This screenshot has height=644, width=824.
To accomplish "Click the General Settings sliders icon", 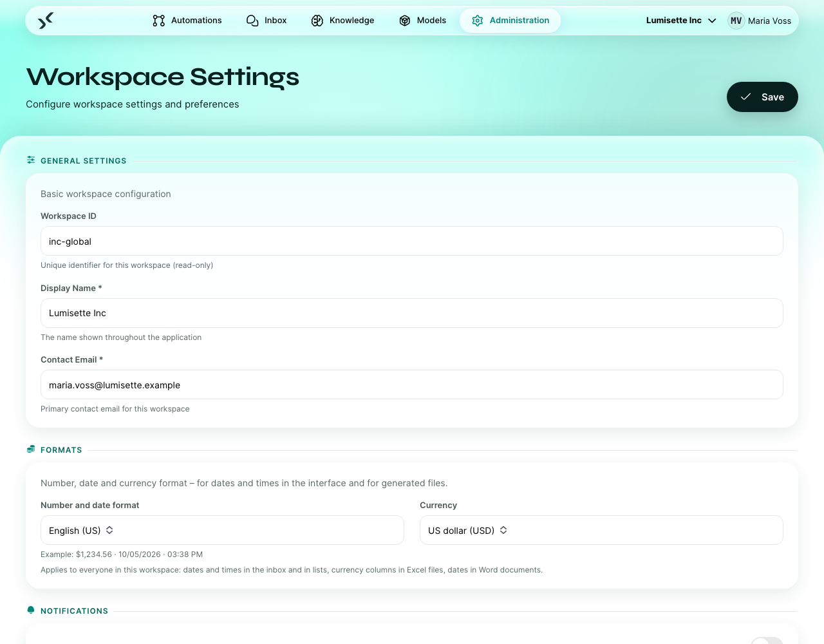I will tap(31, 160).
